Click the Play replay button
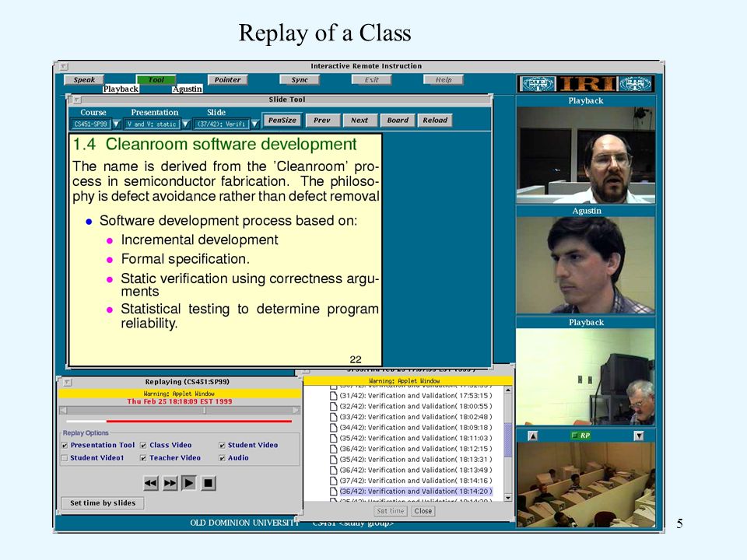This screenshot has width=747, height=560. (188, 483)
